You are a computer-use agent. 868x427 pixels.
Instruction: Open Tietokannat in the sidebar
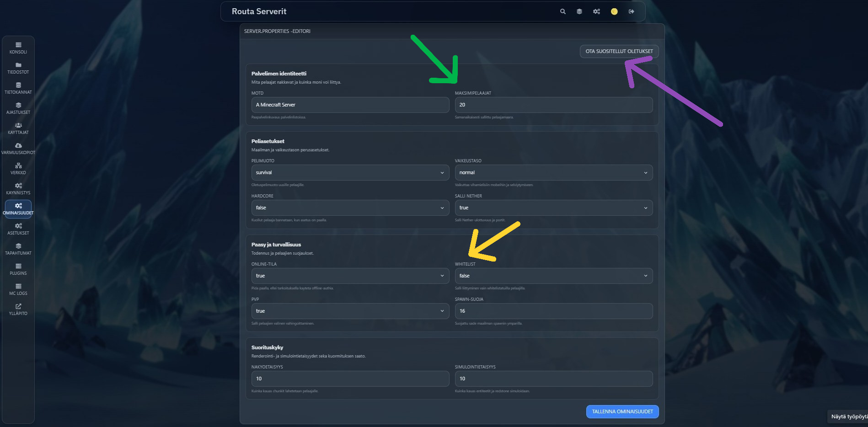tap(18, 88)
